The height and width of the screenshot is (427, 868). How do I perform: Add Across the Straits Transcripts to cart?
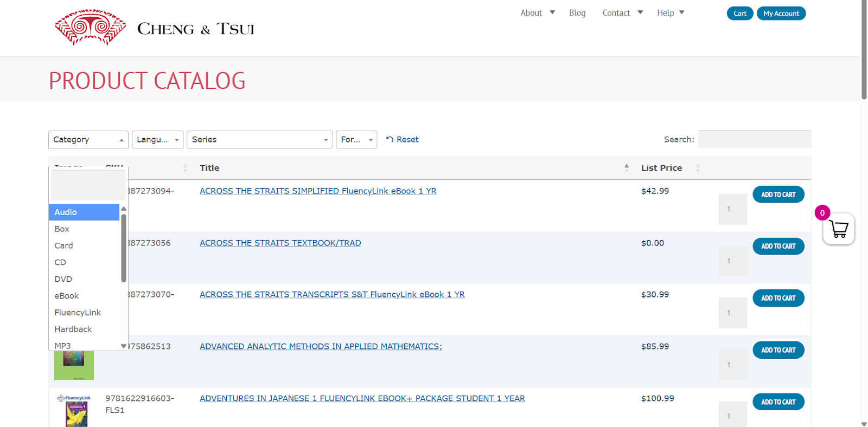[778, 298]
